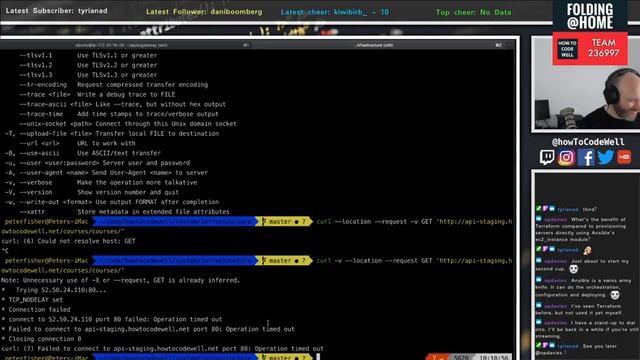Screen dimensions: 640x360
Task: Click the '--write-out <format>' option line
Action: coord(112,202)
